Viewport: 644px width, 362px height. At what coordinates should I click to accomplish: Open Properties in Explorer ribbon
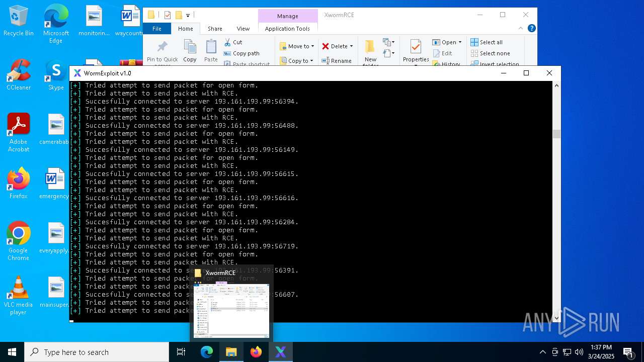416,52
